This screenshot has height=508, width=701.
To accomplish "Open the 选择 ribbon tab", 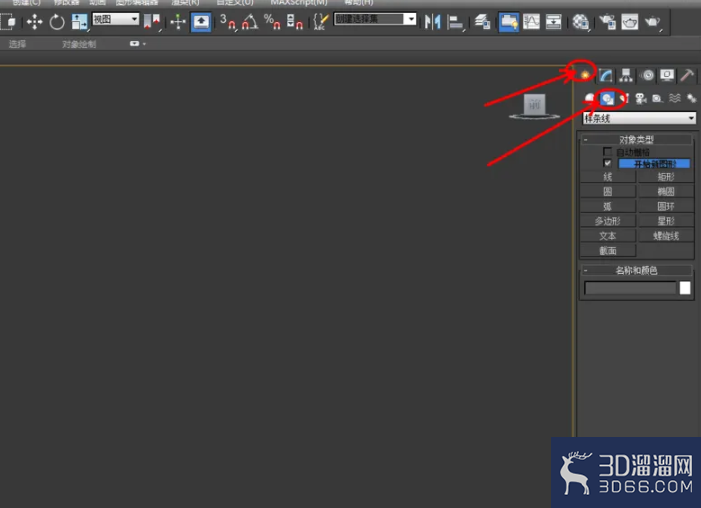I will click(x=17, y=44).
